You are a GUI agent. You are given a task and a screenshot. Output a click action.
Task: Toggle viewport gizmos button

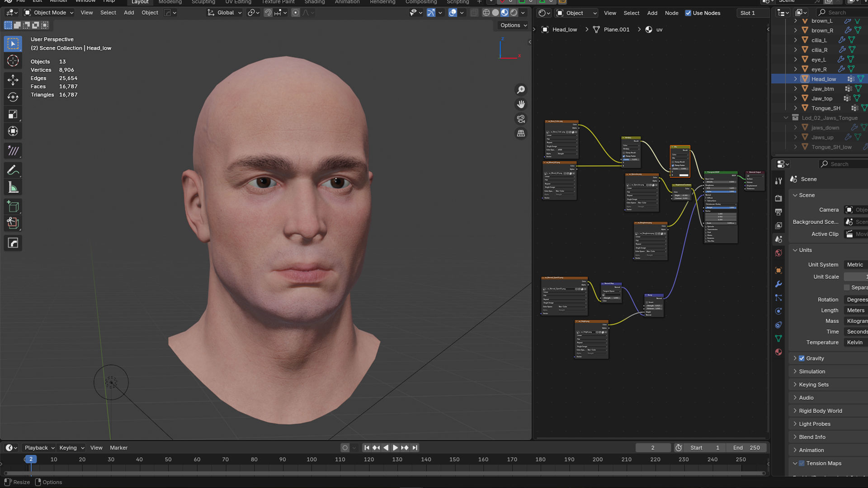(431, 13)
